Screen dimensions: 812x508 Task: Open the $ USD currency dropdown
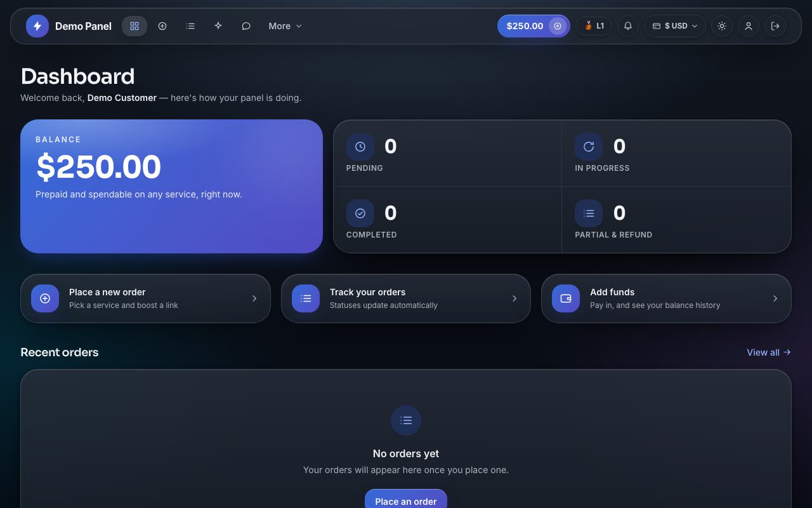pyautogui.click(x=675, y=26)
